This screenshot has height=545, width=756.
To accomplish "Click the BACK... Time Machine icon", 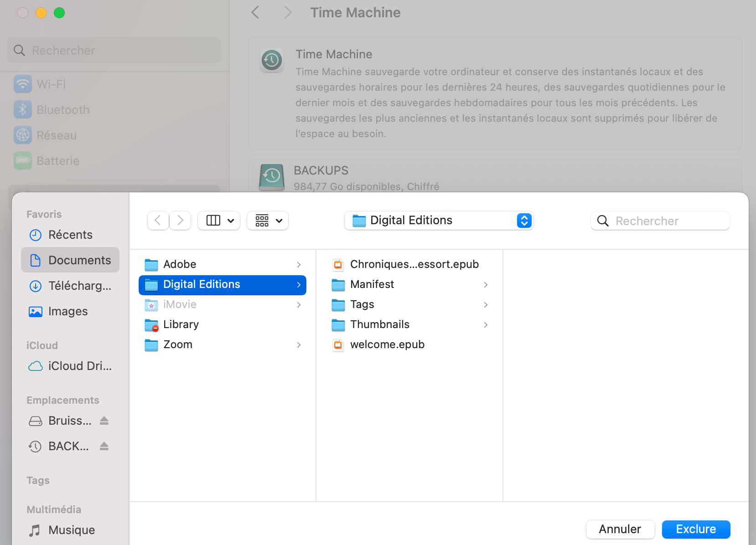I will (36, 447).
